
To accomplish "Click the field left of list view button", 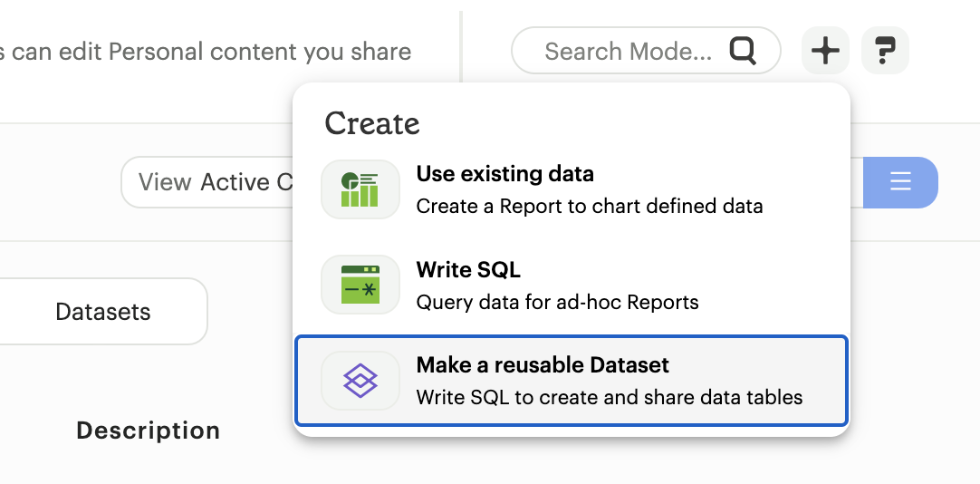I will [856, 182].
